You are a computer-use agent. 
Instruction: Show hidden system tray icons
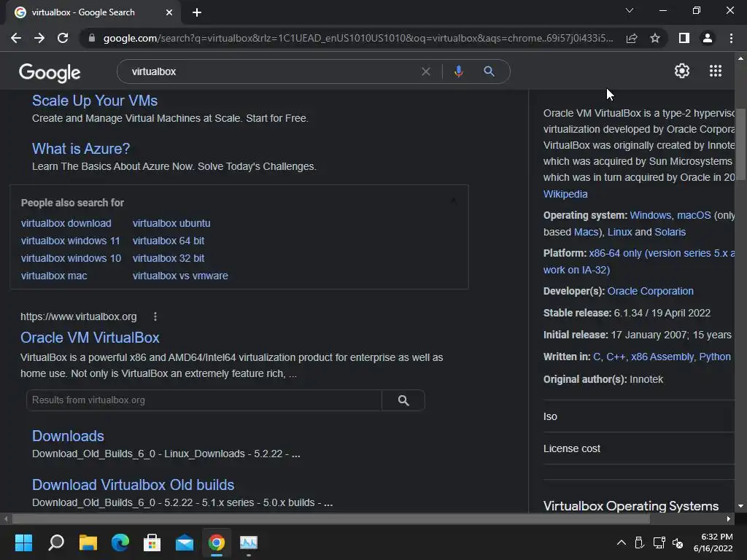point(622,542)
